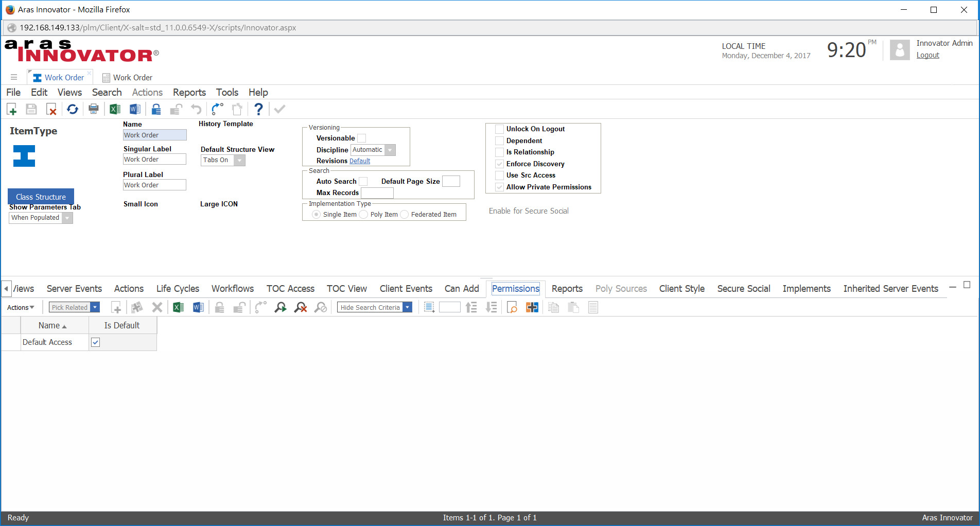Click the Singular Label input field
Viewport: 980px width, 526px height.
point(154,160)
